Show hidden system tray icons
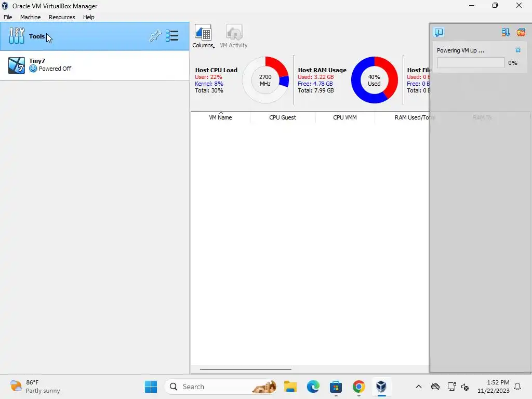This screenshot has width=532, height=399. click(x=419, y=387)
